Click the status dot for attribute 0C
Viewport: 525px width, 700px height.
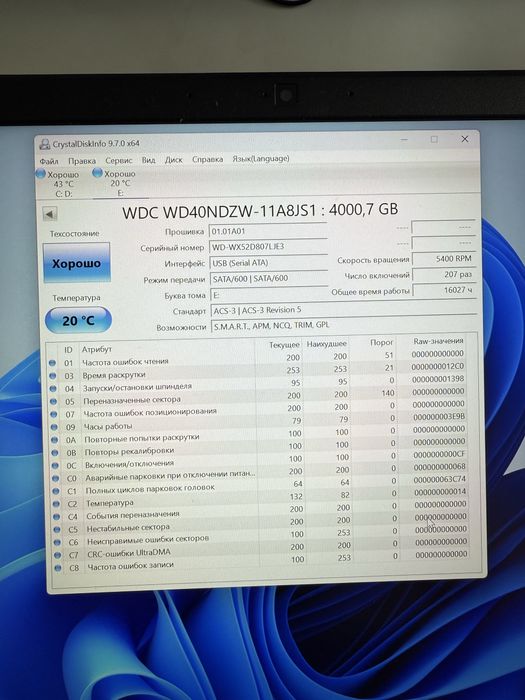[x=55, y=465]
